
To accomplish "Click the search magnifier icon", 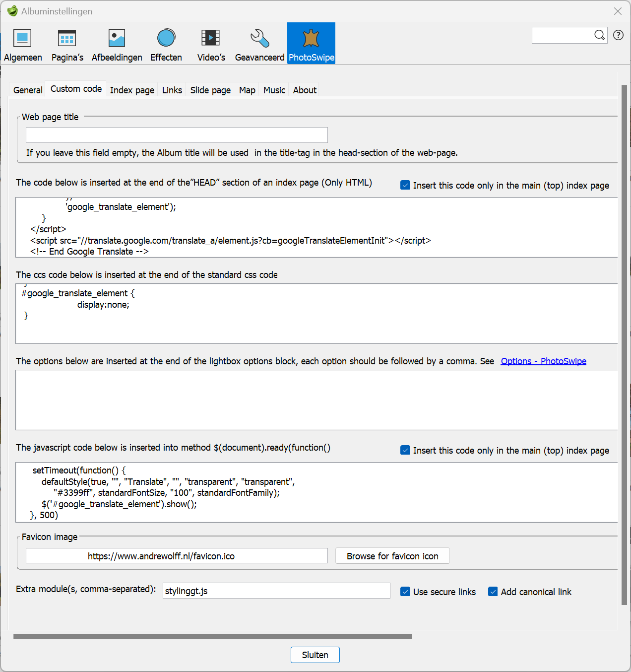I will click(599, 35).
